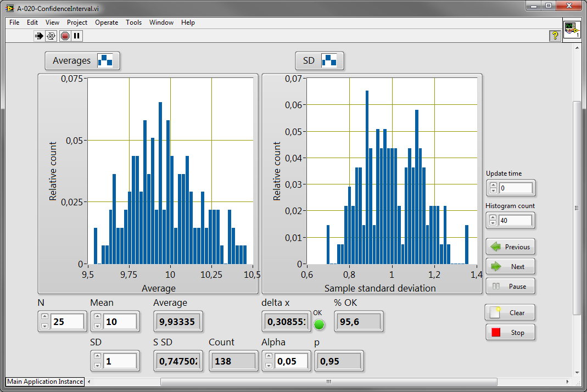Screen dimensions: 587x392
Task: Click the Update time input field
Action: (515, 188)
